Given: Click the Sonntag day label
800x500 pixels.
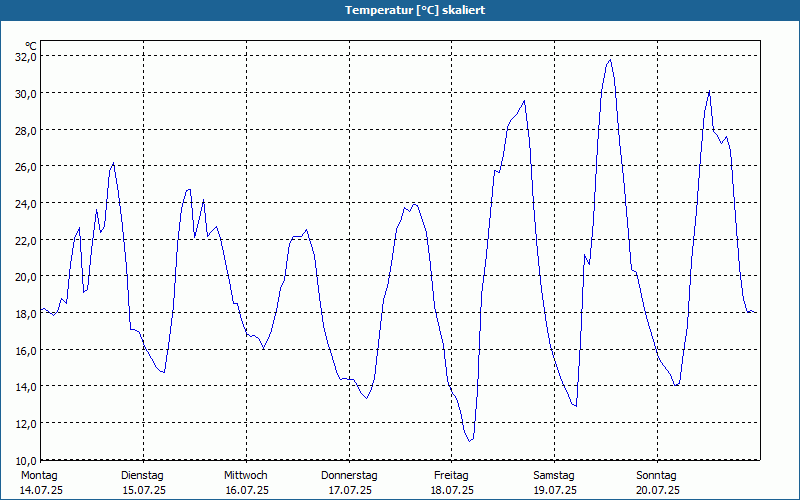Looking at the screenshot, I should point(656,476).
